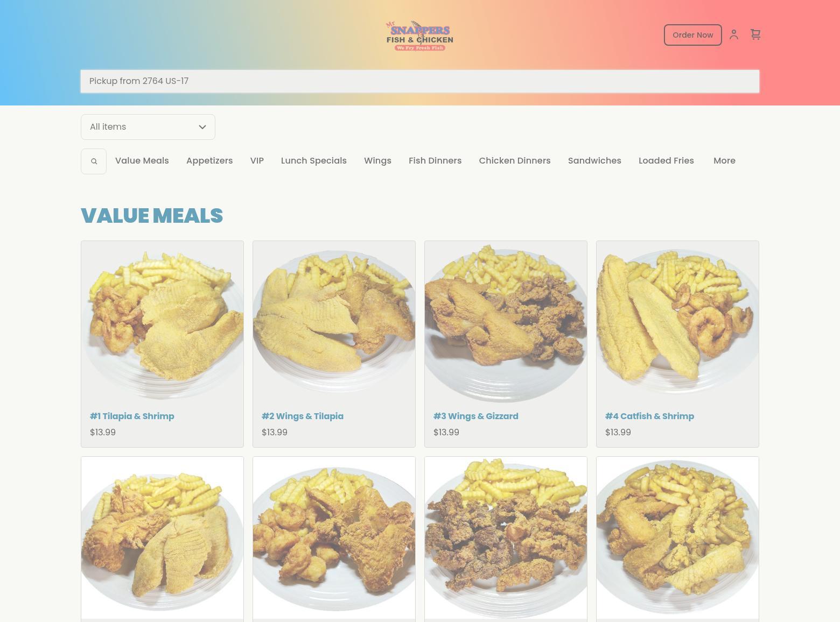Click the Mr Snappers logo
Image resolution: width=840 pixels, height=622 pixels.
tap(419, 36)
